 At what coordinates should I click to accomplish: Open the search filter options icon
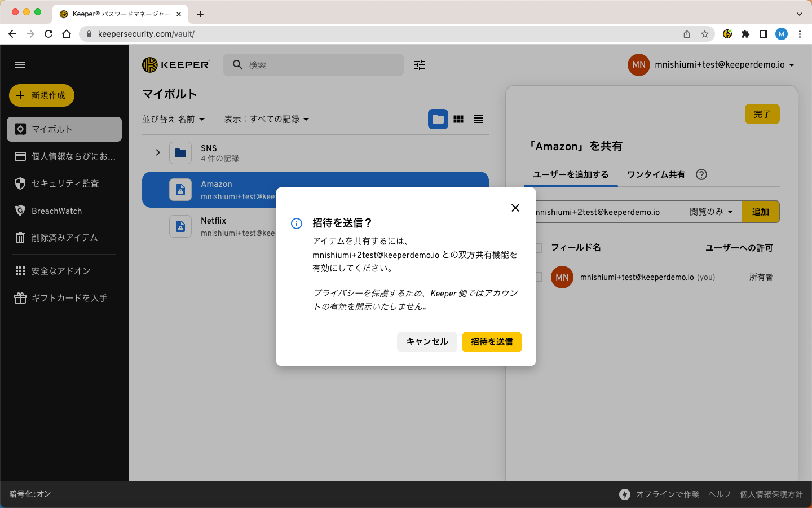[420, 65]
